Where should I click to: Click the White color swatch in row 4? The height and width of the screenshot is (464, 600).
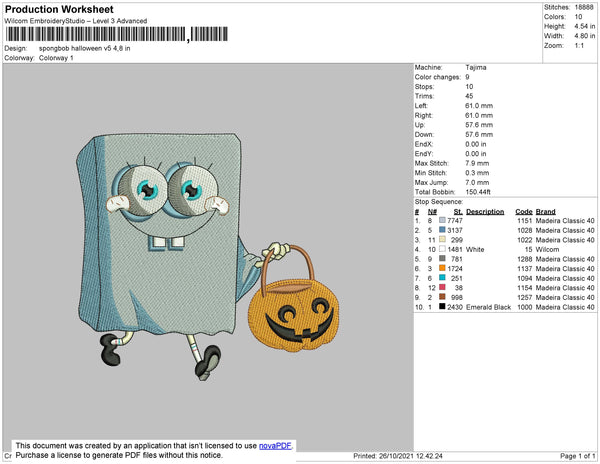(442, 249)
